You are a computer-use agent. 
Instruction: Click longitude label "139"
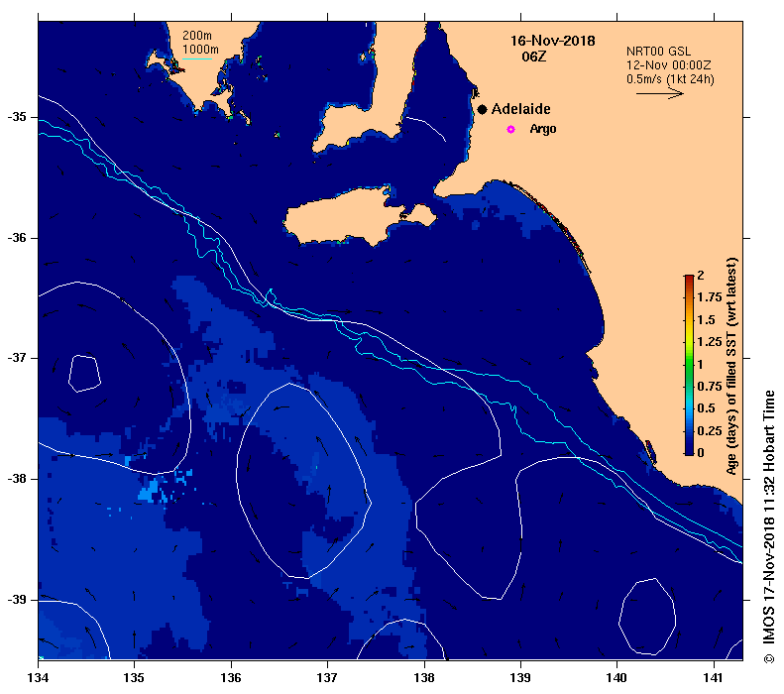point(520,678)
